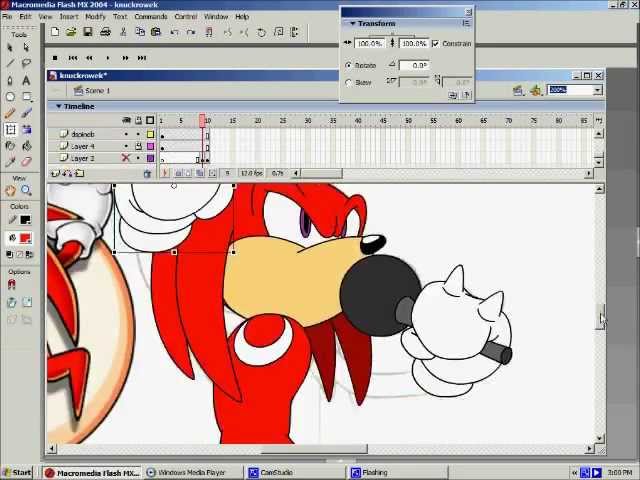Click the New document toolbar icon
Screen dimensions: 640x480
[x=55, y=32]
